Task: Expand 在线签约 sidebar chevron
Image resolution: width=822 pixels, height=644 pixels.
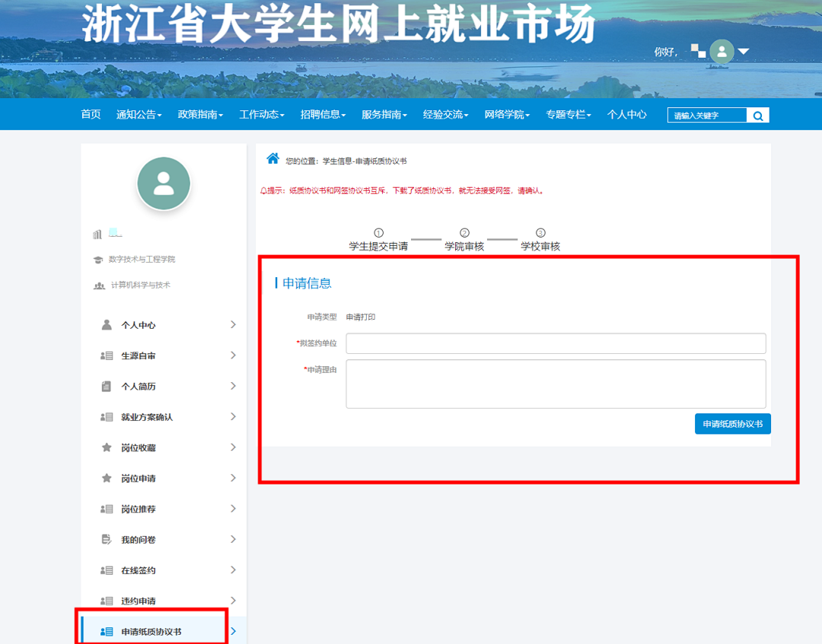Action: click(x=233, y=570)
